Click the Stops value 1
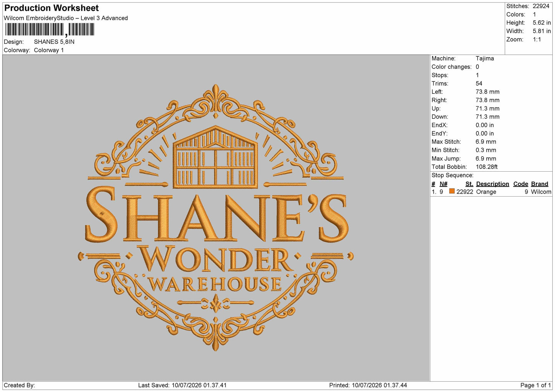 click(477, 75)
